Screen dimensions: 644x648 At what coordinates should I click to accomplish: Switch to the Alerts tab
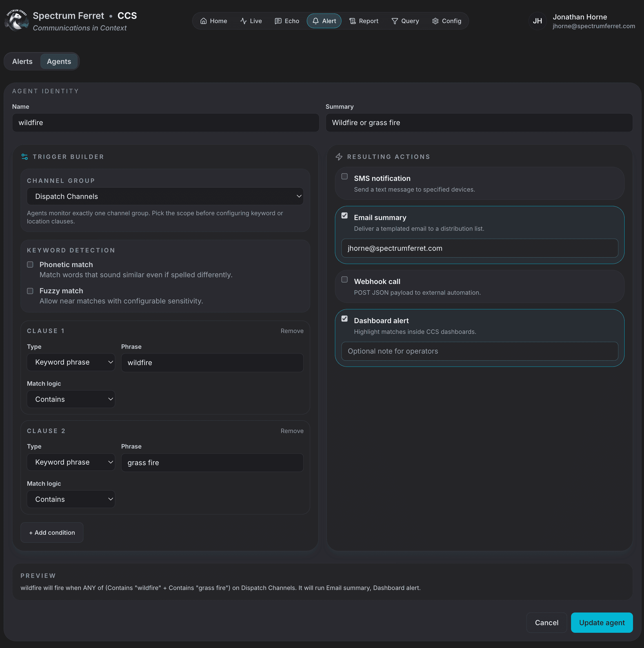(x=22, y=61)
